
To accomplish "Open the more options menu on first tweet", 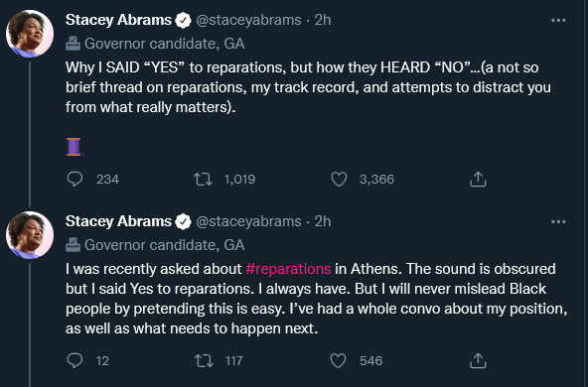I will click(x=558, y=20).
